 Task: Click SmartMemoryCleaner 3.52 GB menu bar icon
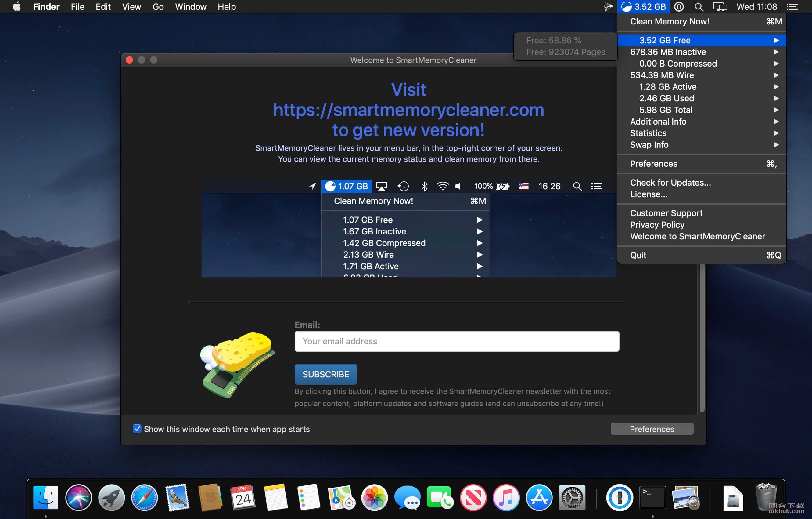point(643,7)
